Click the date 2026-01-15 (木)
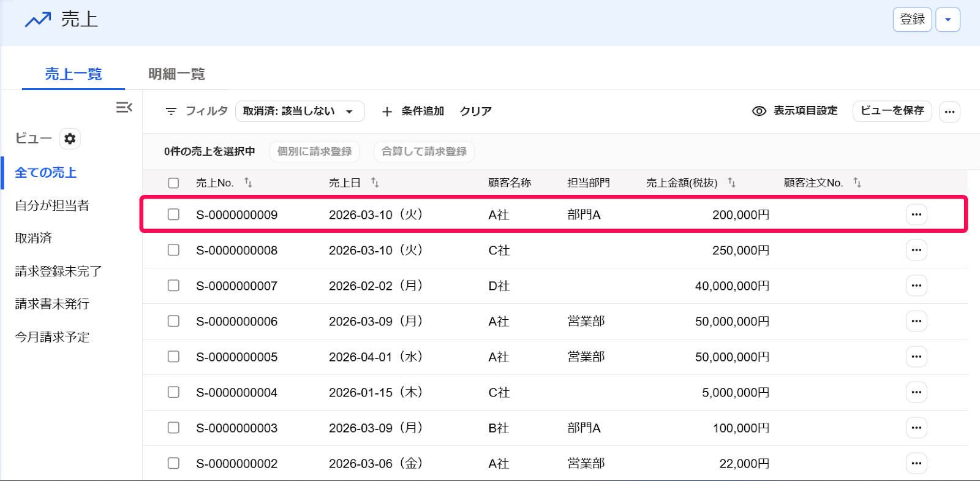 click(375, 392)
